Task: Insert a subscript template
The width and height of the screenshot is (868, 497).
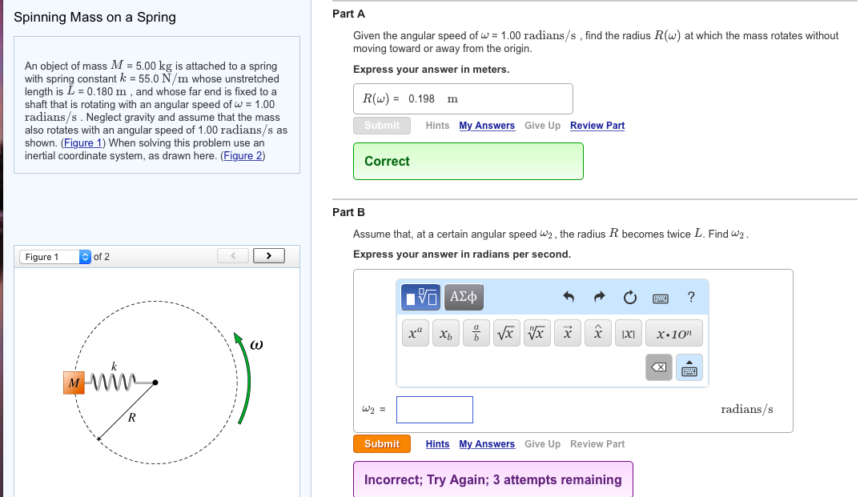Action: point(445,332)
